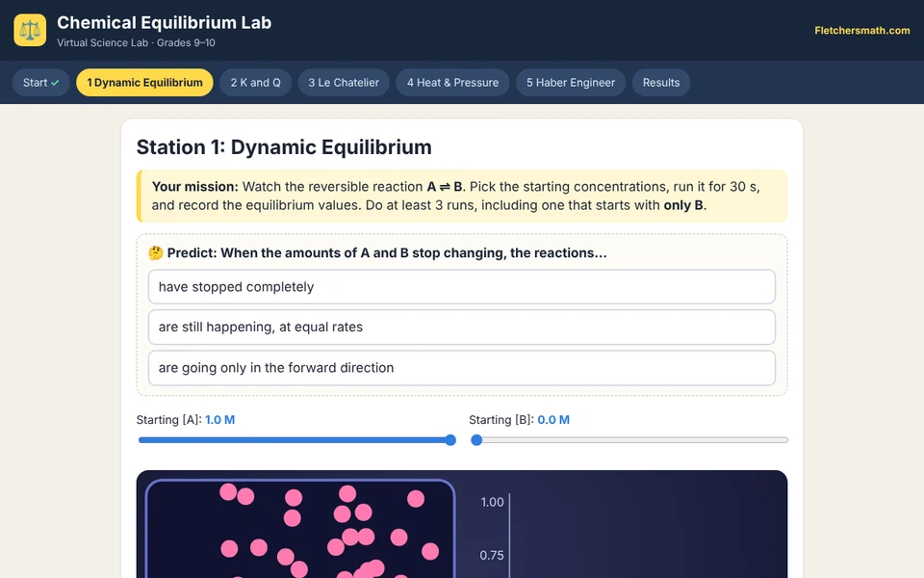Choose answer "have stopped completely"
Viewport: 924px width, 578px height.
[462, 287]
